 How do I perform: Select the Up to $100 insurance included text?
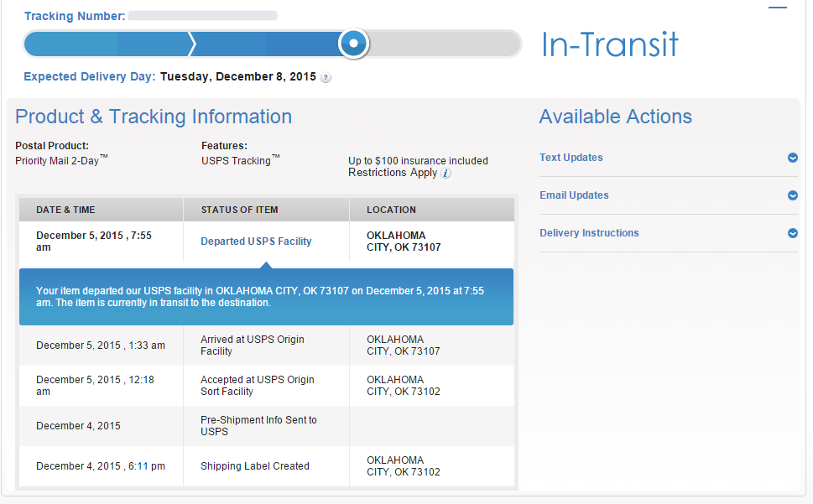[x=418, y=161]
